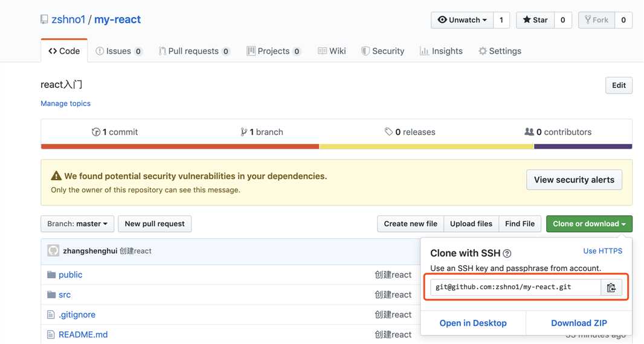Switch to the Projects tab
Image resolution: width=644 pixels, height=344 pixels.
pos(274,51)
